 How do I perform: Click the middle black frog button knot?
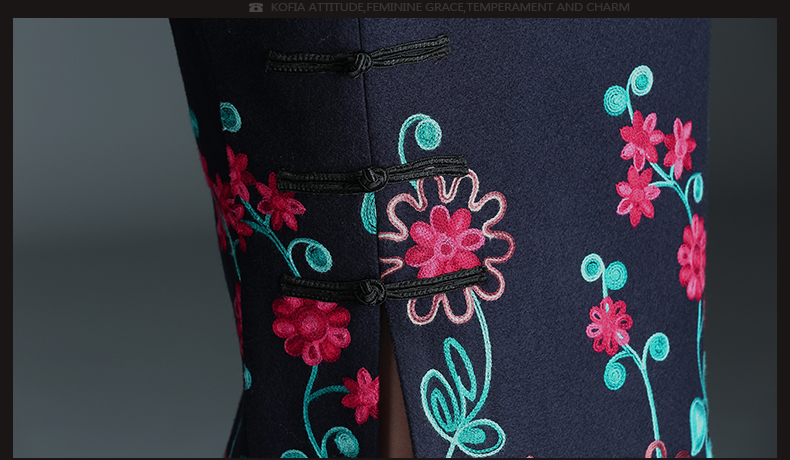click(373, 179)
